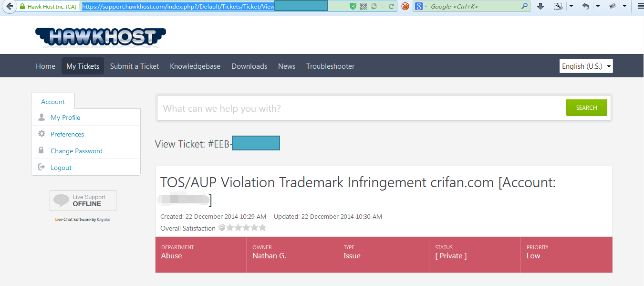
Task: Click the View Ticket: #EEB heading
Action: pyautogui.click(x=193, y=144)
